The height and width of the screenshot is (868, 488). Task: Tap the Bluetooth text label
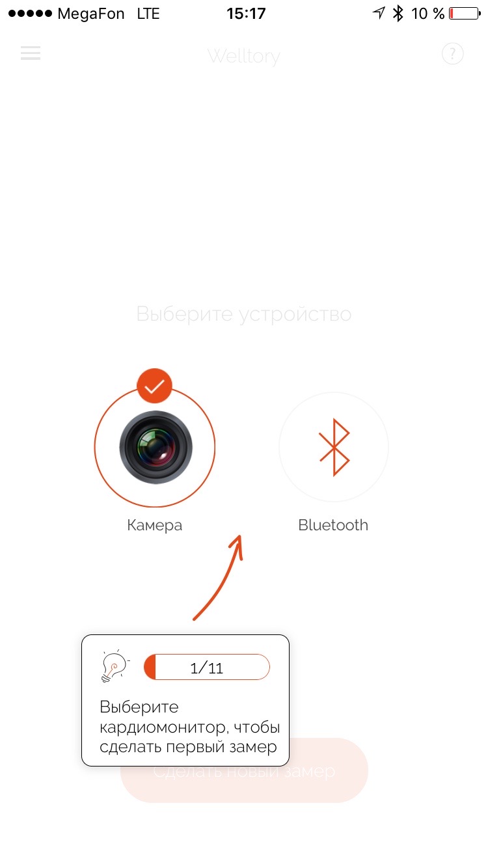[x=333, y=525]
